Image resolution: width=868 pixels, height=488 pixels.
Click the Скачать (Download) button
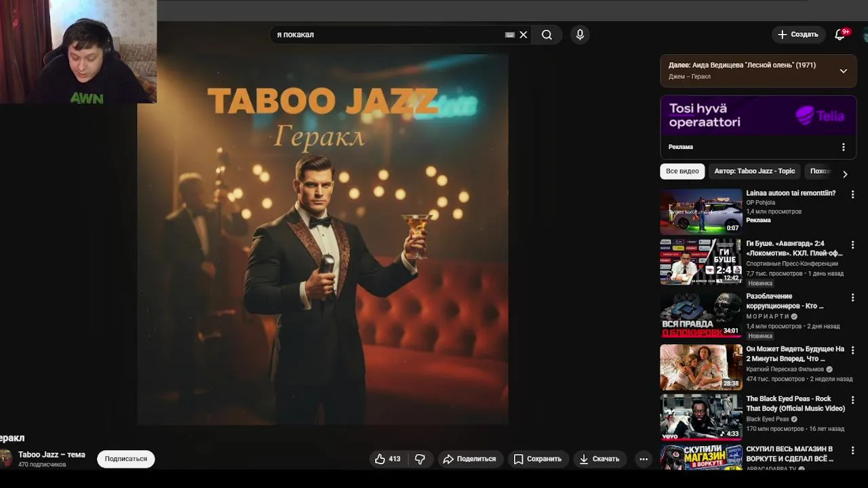(599, 459)
